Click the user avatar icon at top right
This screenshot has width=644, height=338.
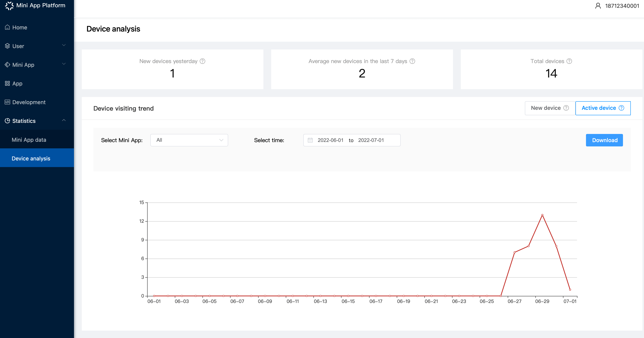(598, 6)
